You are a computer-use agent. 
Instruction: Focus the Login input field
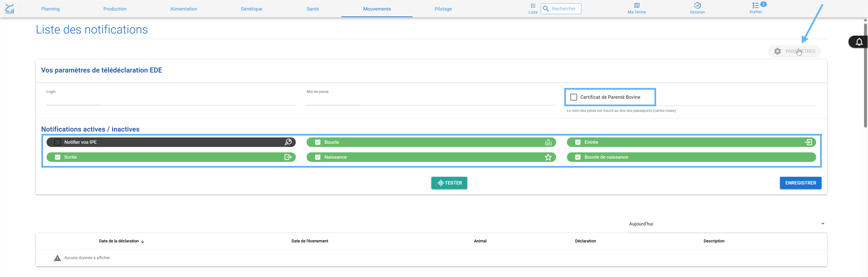tap(171, 100)
